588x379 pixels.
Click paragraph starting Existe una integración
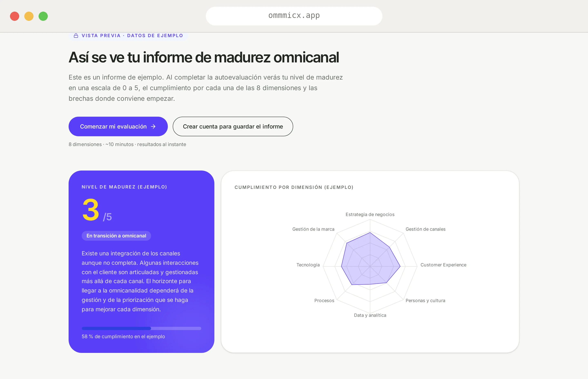tap(140, 281)
